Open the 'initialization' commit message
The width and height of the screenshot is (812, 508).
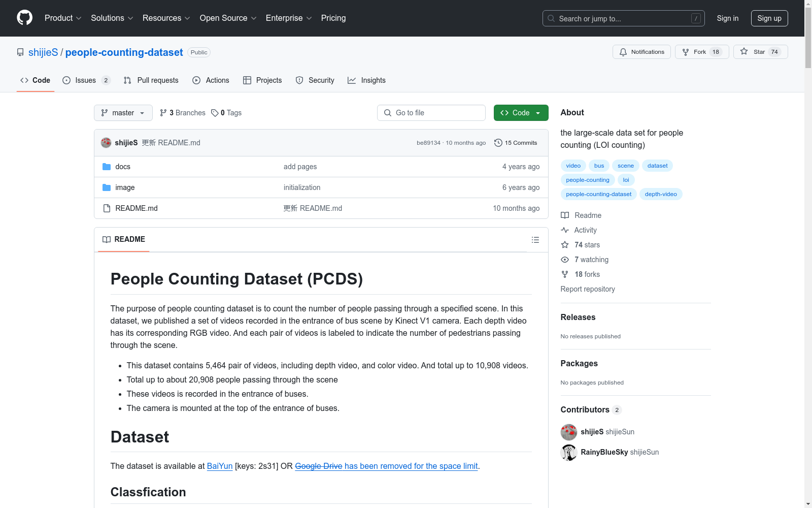pyautogui.click(x=302, y=187)
